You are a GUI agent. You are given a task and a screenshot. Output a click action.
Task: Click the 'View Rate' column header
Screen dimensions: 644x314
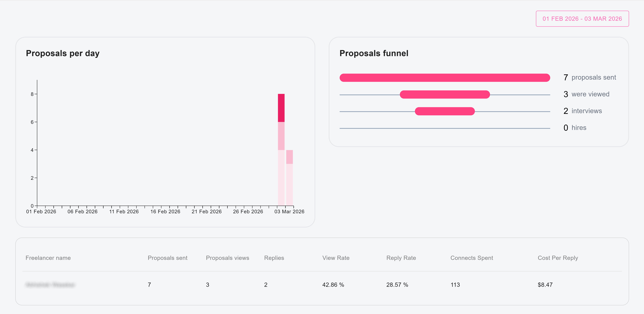(336, 258)
